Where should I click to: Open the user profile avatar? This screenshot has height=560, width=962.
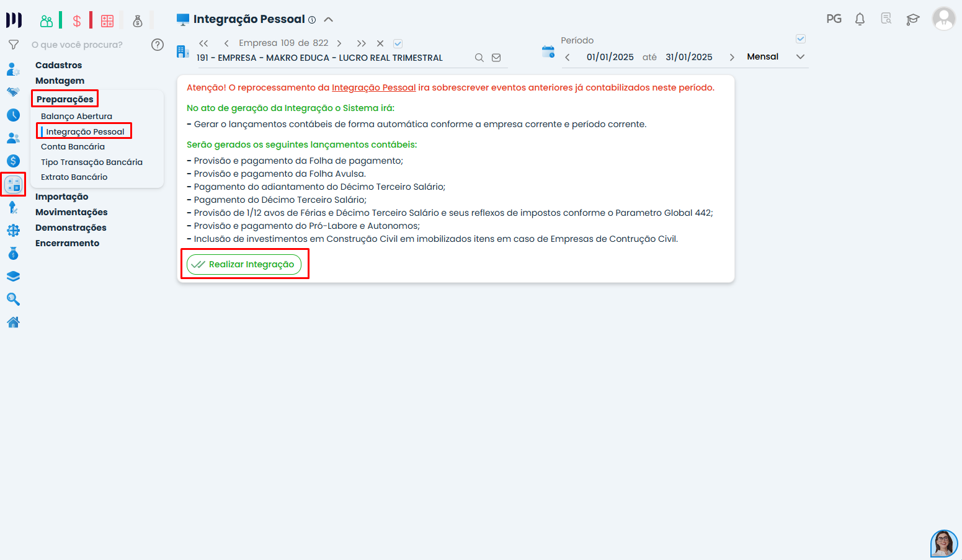(944, 19)
